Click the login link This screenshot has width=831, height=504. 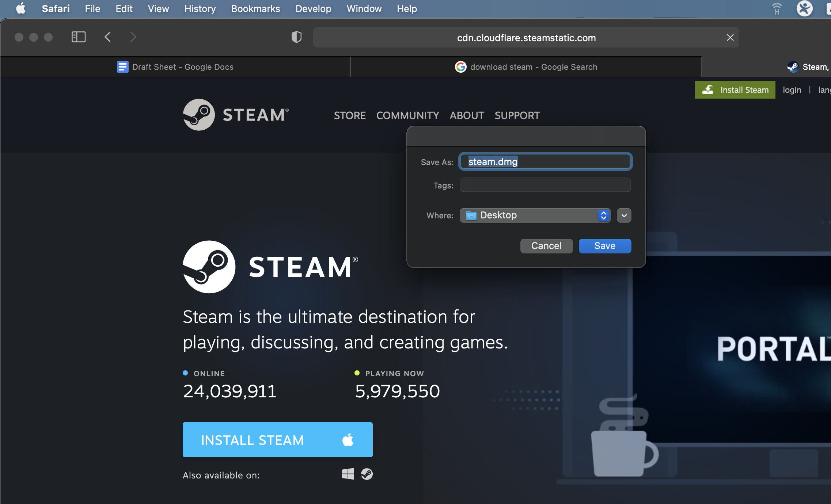[792, 90]
